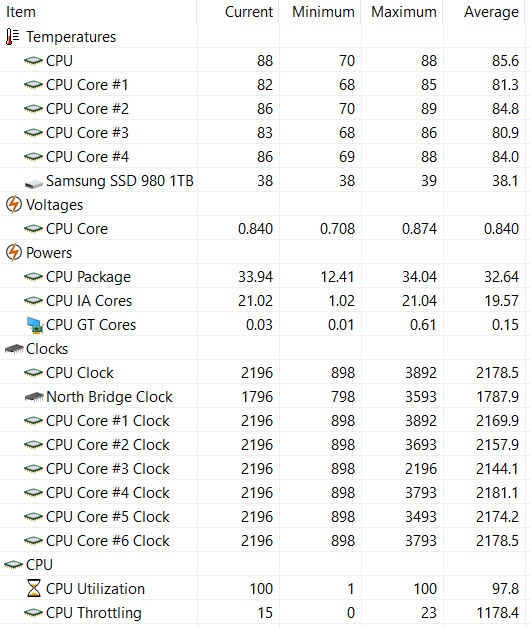Click CPU Throttling average 1178.4

point(497,613)
